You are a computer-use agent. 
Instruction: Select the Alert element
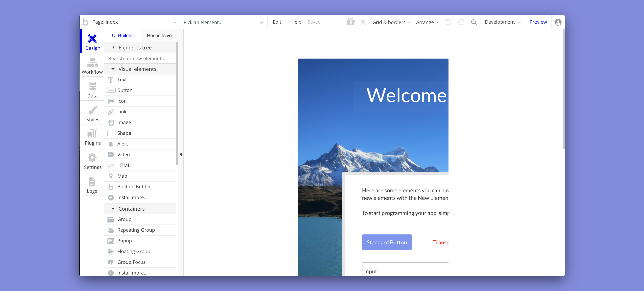(140, 144)
